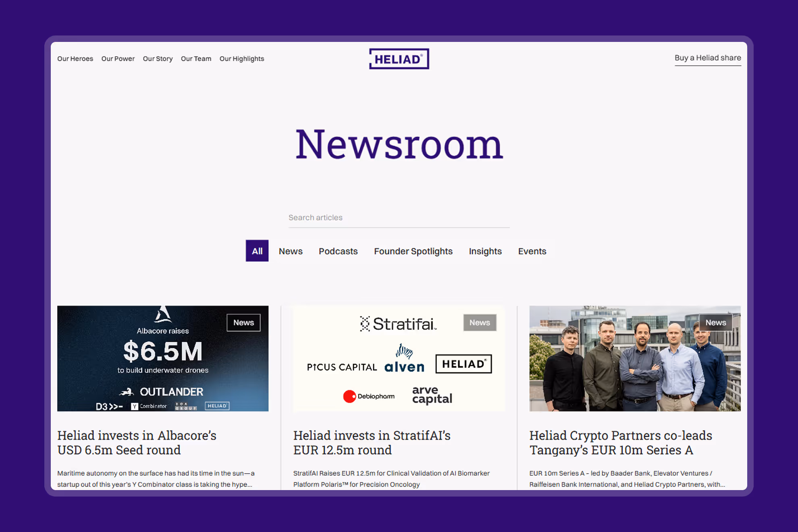
Task: Click Buy a Heliad share link
Action: click(707, 58)
